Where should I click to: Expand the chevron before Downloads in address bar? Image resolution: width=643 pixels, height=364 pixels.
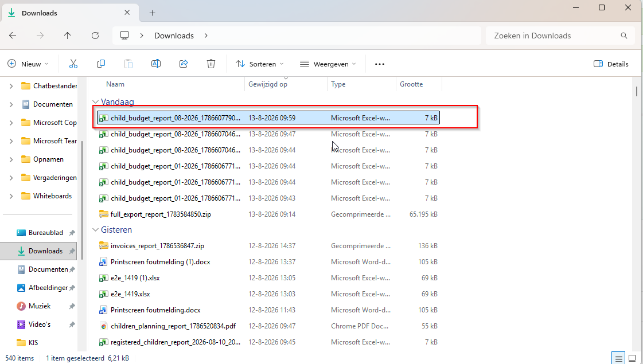[142, 36]
